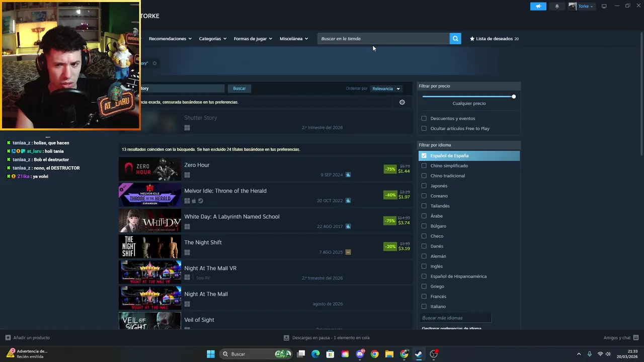This screenshot has width=644, height=362.
Task: Click Windows taskbar Buscar search box
Action: 257,354
